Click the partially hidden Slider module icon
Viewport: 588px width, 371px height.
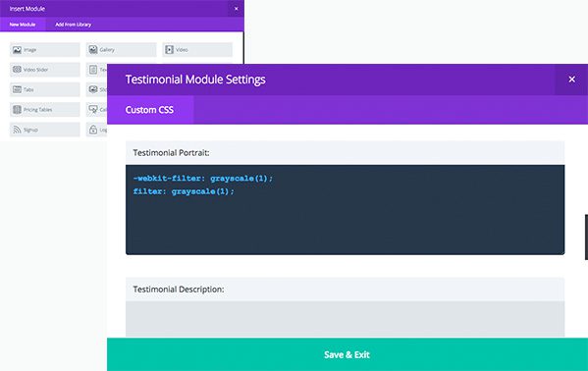coord(93,89)
